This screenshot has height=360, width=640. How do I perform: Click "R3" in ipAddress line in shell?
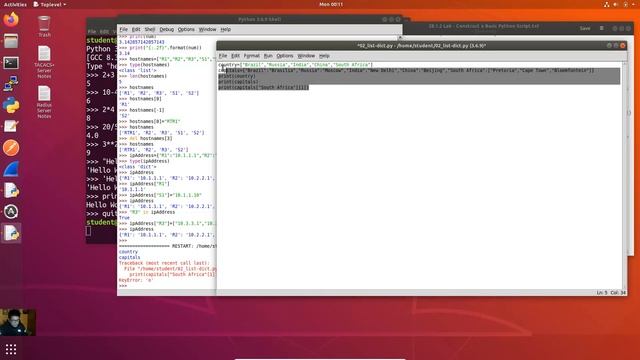pos(147,212)
